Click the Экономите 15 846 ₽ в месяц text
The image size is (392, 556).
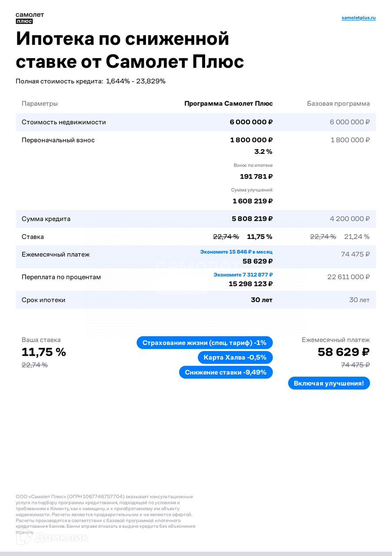point(236,252)
